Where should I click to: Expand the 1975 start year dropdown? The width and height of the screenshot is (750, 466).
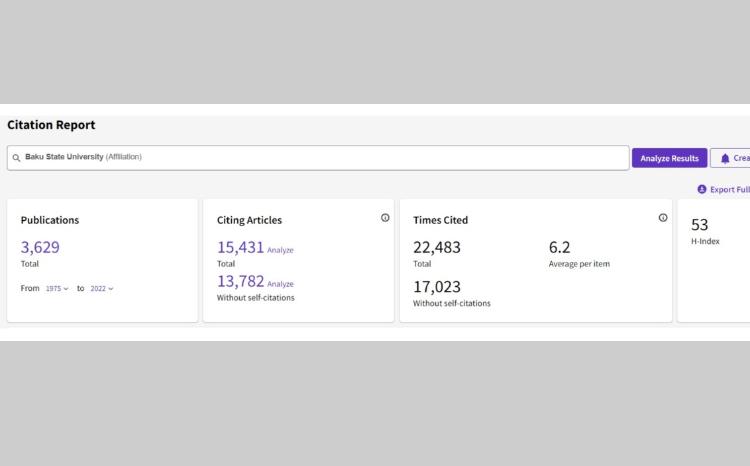tap(58, 288)
